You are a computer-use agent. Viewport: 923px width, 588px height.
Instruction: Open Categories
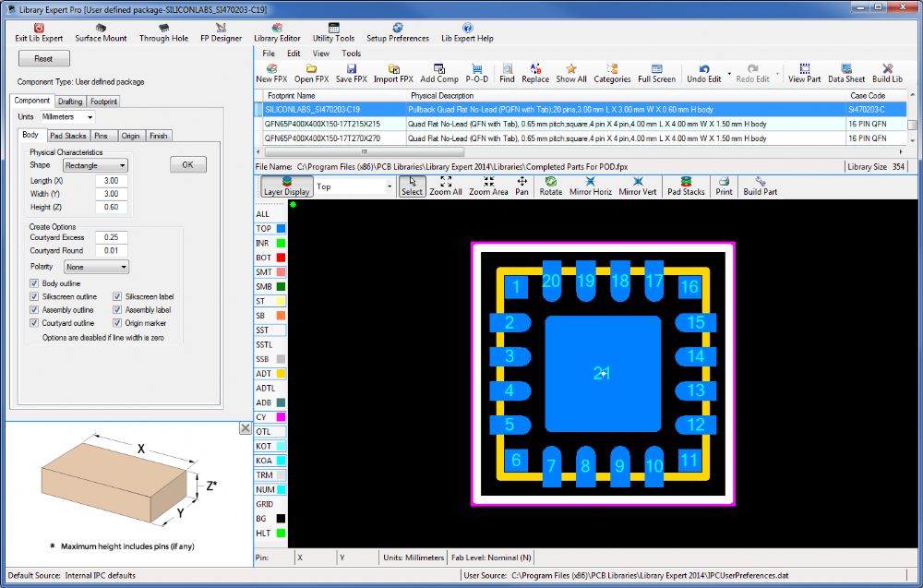coord(612,74)
